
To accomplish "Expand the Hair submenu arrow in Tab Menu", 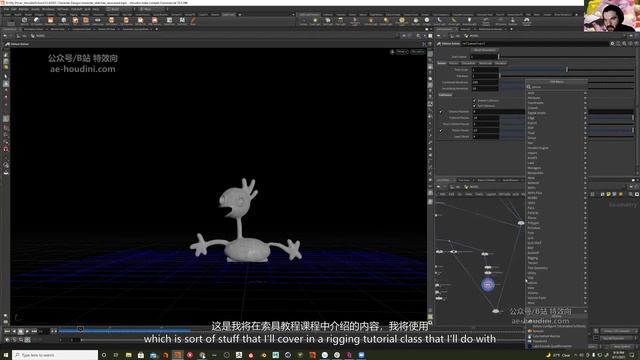I will click(585, 143).
